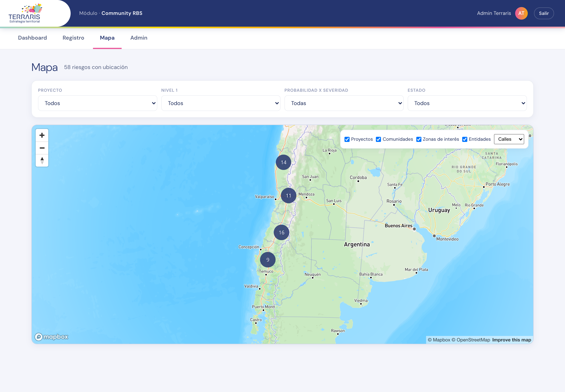
Task: Click the Temuco map label
Action: (266, 271)
